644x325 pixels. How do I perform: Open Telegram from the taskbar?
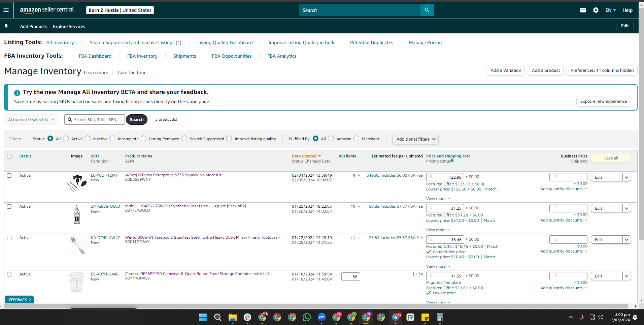pyautogui.click(x=396, y=317)
